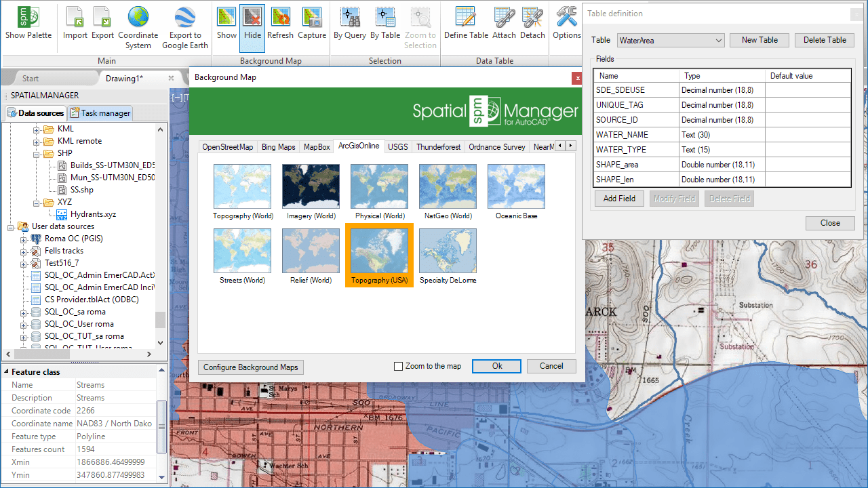Expand the KML folder node

37,129
